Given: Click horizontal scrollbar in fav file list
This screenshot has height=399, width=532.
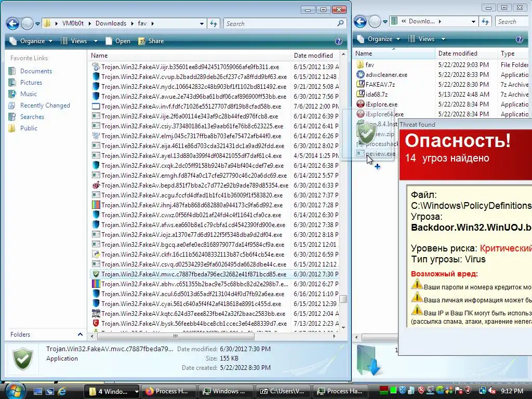Looking at the screenshot, I should (x=176, y=336).
